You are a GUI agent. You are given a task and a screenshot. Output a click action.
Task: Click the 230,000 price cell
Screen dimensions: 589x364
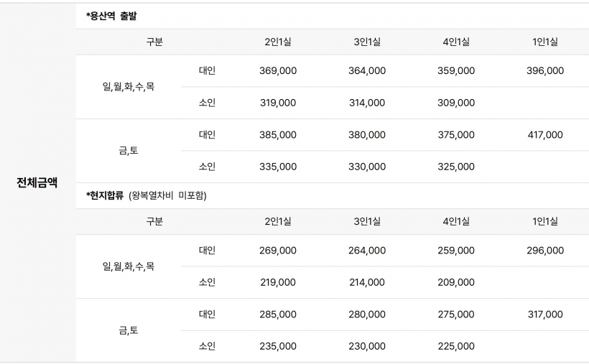click(x=366, y=346)
